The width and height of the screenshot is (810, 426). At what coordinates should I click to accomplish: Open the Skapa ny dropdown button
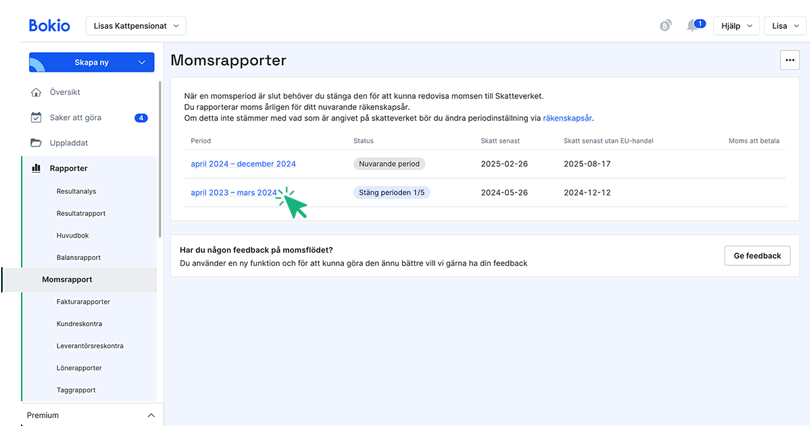tap(91, 62)
